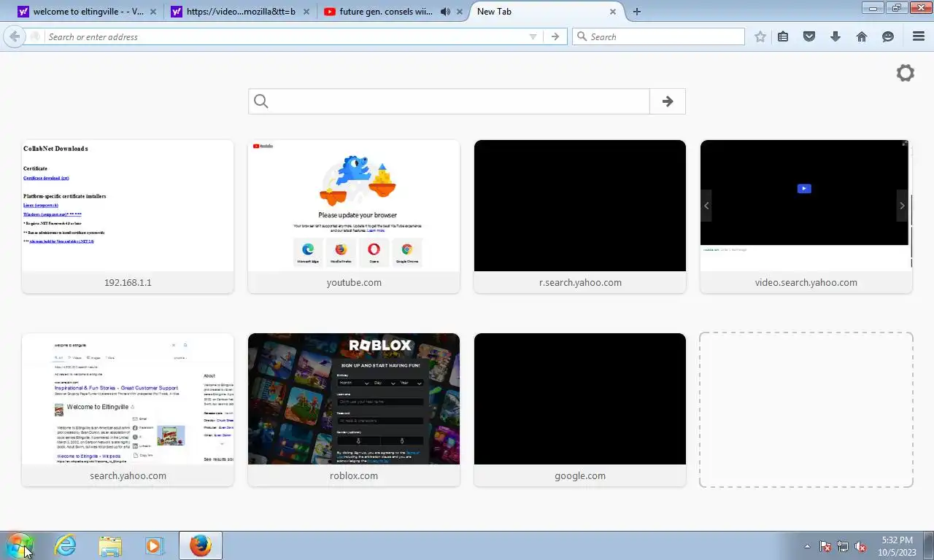Click the '192.168.1.1' tile label
934x560 pixels.
128,283
